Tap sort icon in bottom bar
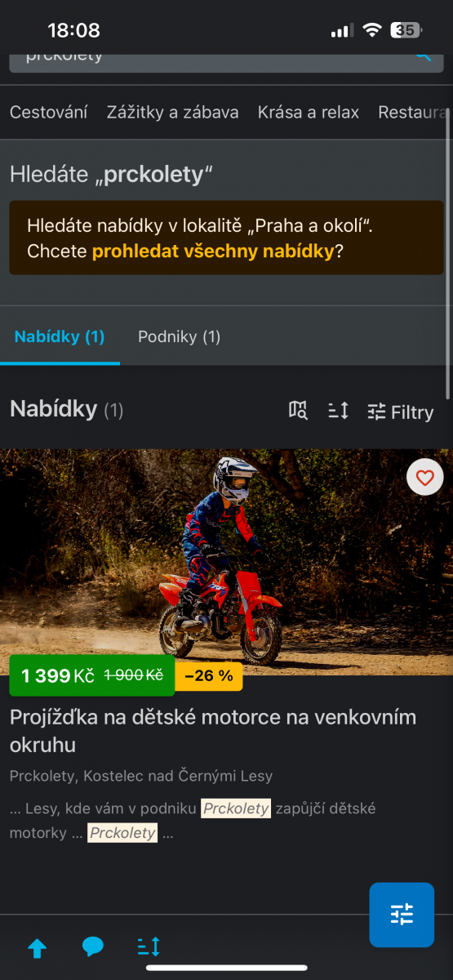453x980 pixels. pos(149,947)
